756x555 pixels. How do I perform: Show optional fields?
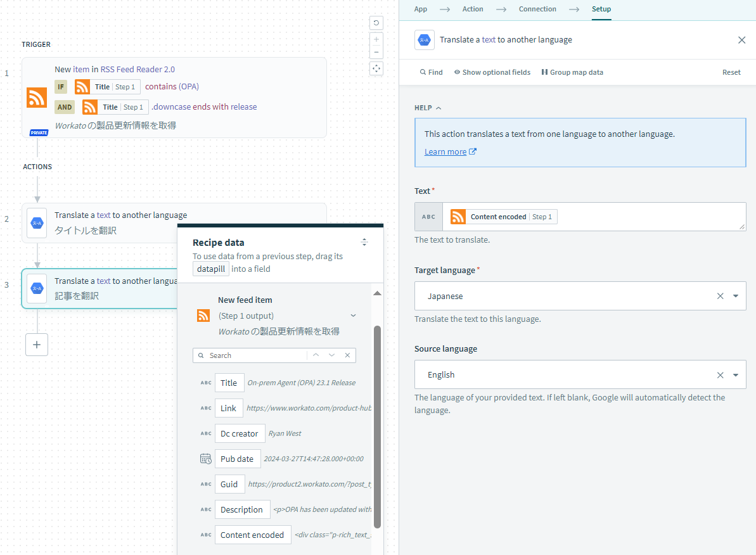pos(492,72)
